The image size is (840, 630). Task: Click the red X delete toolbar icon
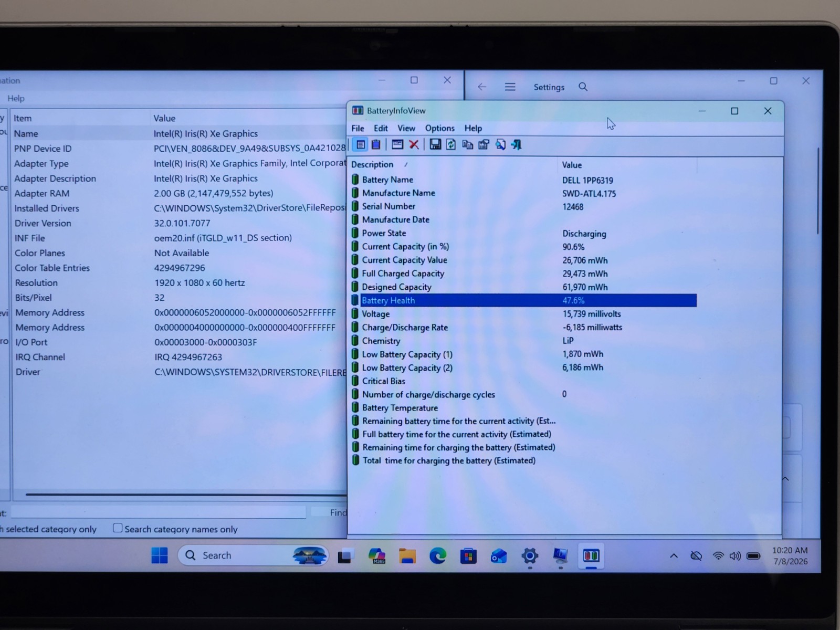(x=414, y=144)
